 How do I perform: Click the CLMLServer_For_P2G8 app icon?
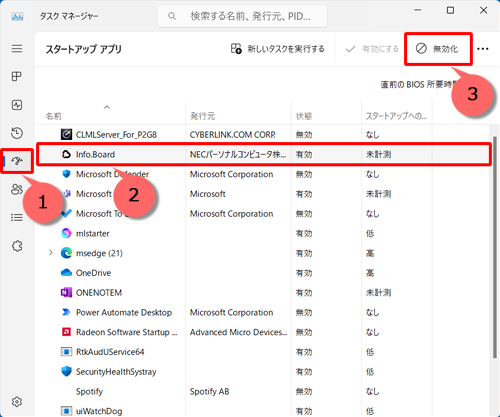click(66, 134)
